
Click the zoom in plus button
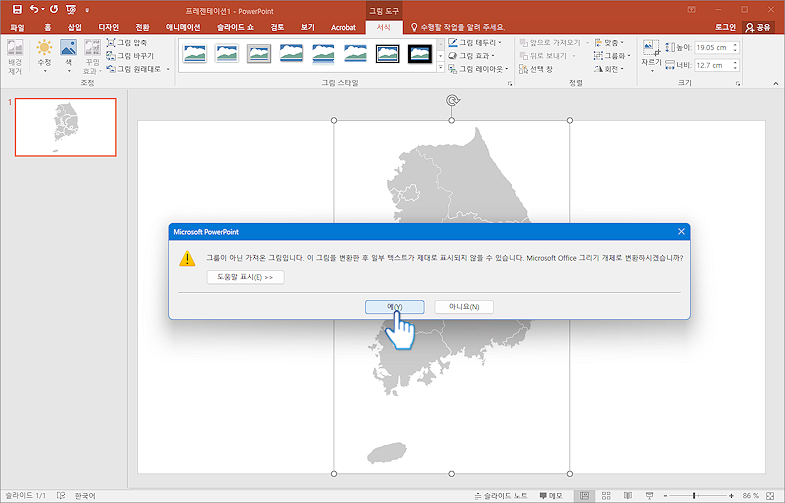click(731, 495)
